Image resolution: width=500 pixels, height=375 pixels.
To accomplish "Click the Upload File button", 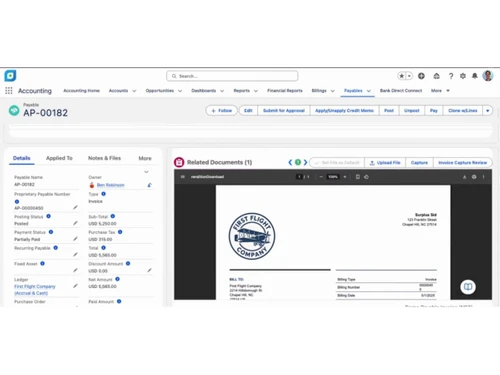I will (385, 163).
